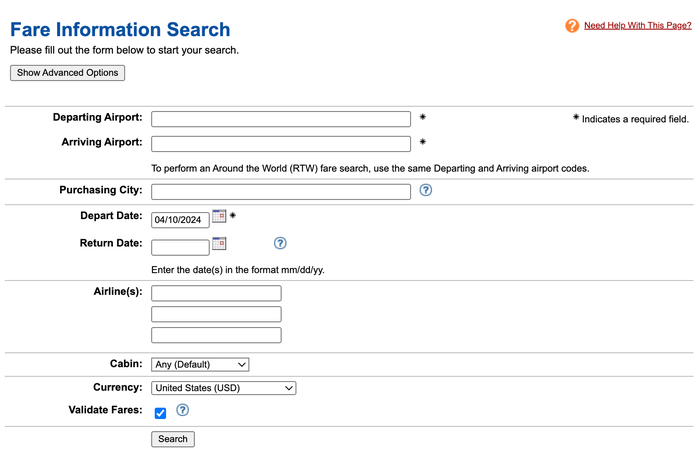Click the Currency label

point(118,387)
